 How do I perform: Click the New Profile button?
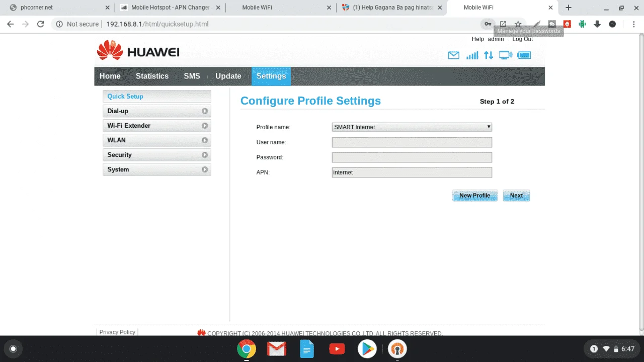(474, 196)
